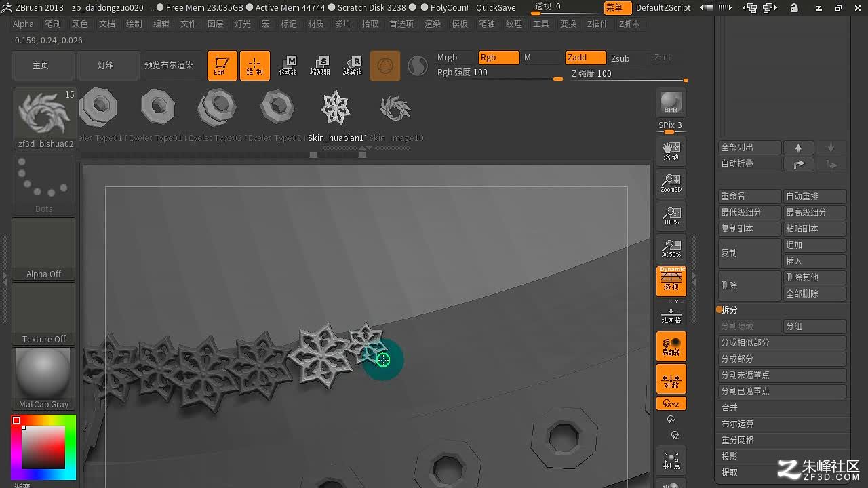
Task: Expand the Extract (提取) section
Action: (730, 472)
